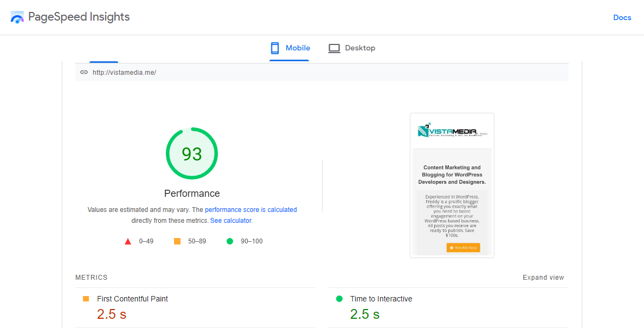Click the green circle 90–100 legend icon
This screenshot has width=644, height=328.
point(230,241)
